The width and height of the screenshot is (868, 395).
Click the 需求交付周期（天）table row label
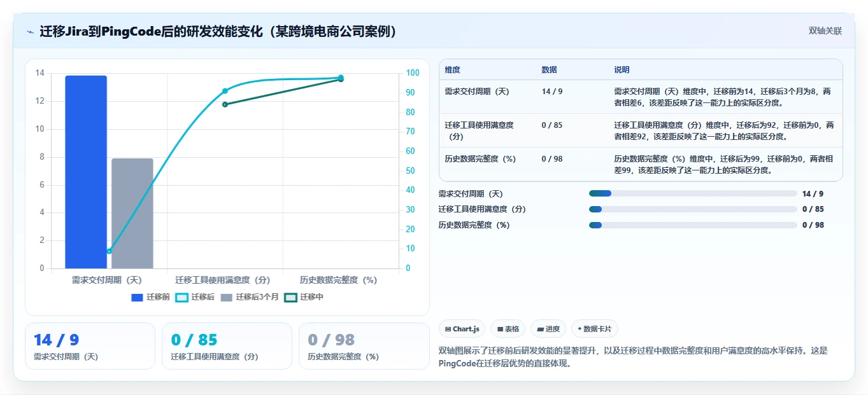point(477,92)
